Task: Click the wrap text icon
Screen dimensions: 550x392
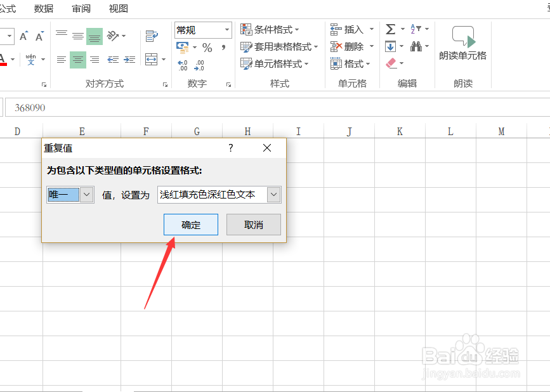Action: point(152,36)
